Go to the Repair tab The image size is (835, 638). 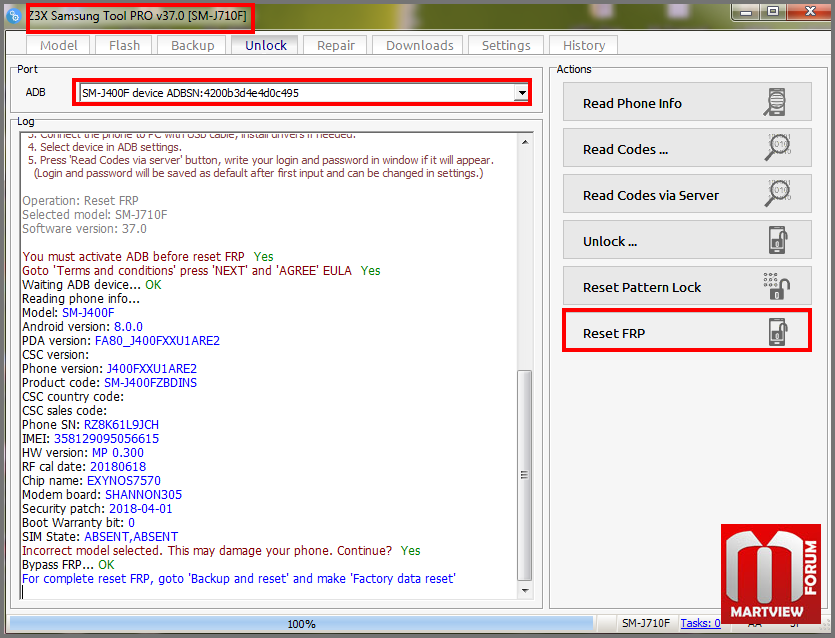tap(335, 45)
